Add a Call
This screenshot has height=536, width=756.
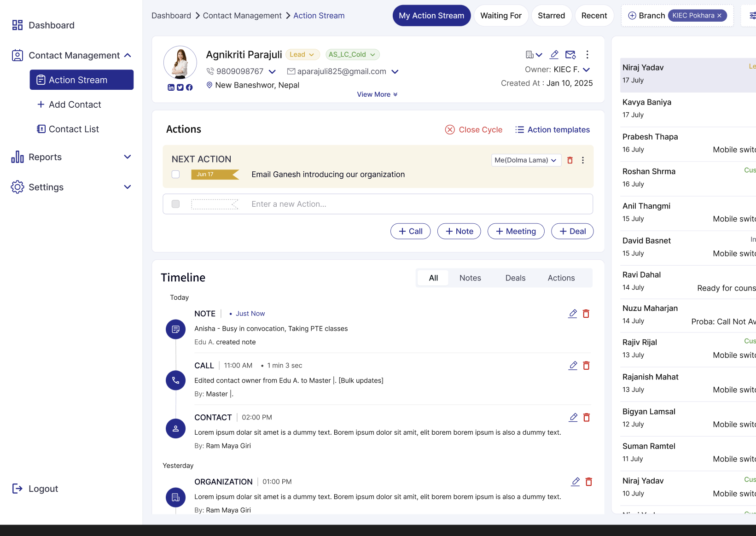coord(411,231)
